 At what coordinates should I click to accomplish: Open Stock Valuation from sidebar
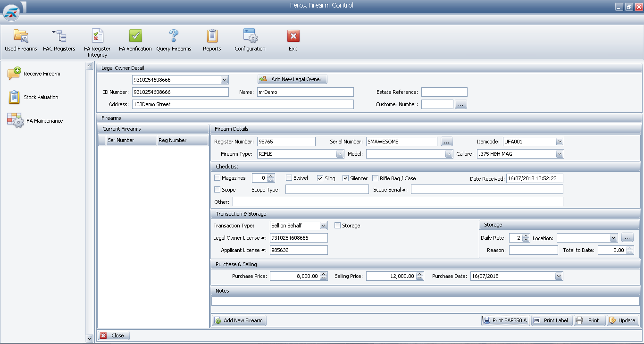coord(33,97)
